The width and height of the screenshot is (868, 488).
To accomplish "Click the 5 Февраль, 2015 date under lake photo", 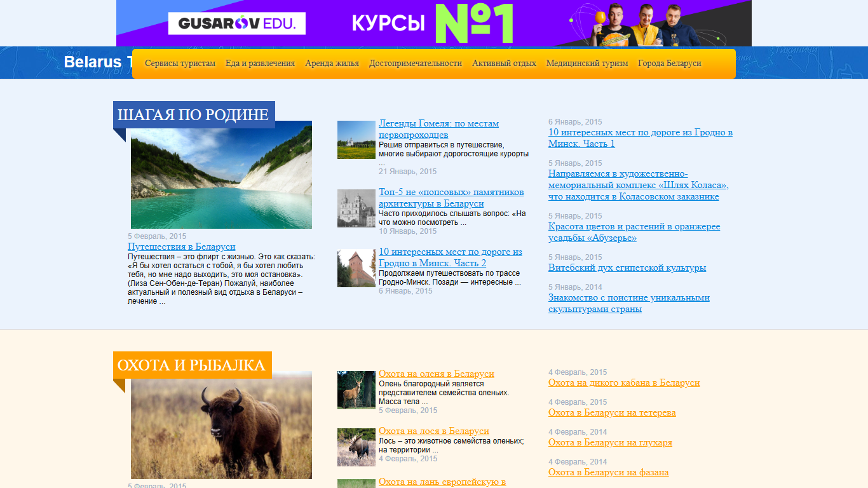I will [x=157, y=236].
